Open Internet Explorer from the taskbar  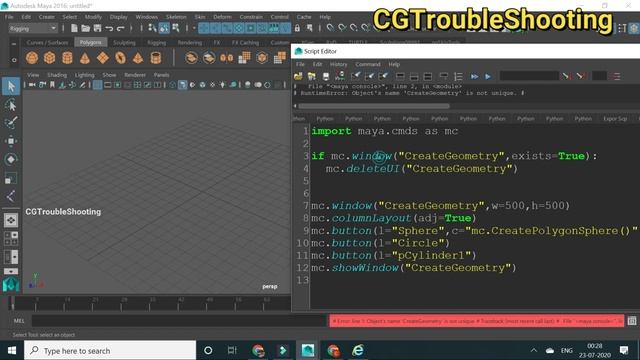pos(358,350)
